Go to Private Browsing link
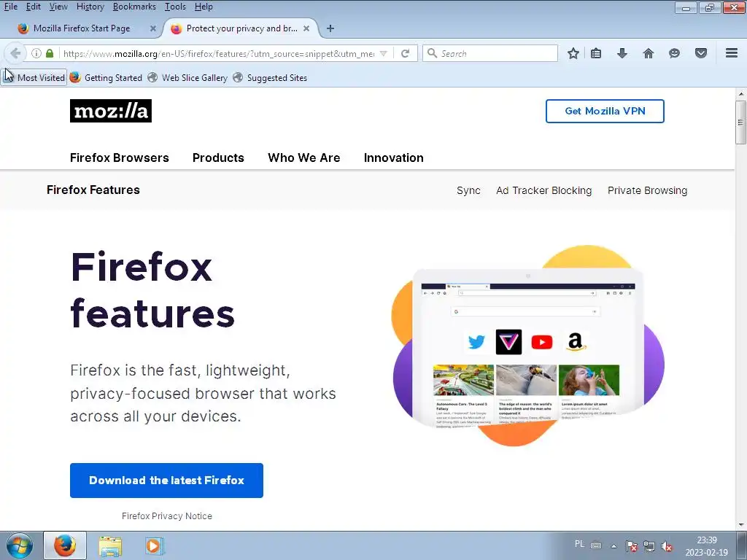The width and height of the screenshot is (747, 560). pyautogui.click(x=647, y=190)
